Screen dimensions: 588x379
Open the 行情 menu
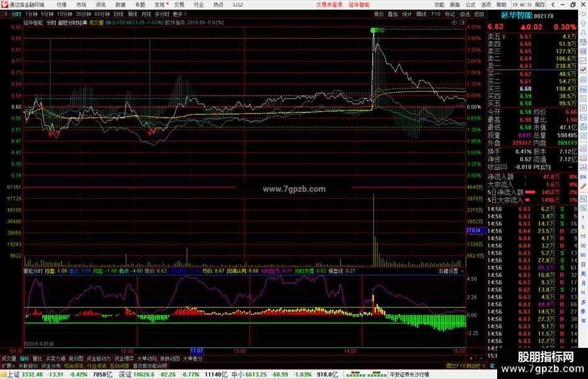pyautogui.click(x=62, y=4)
